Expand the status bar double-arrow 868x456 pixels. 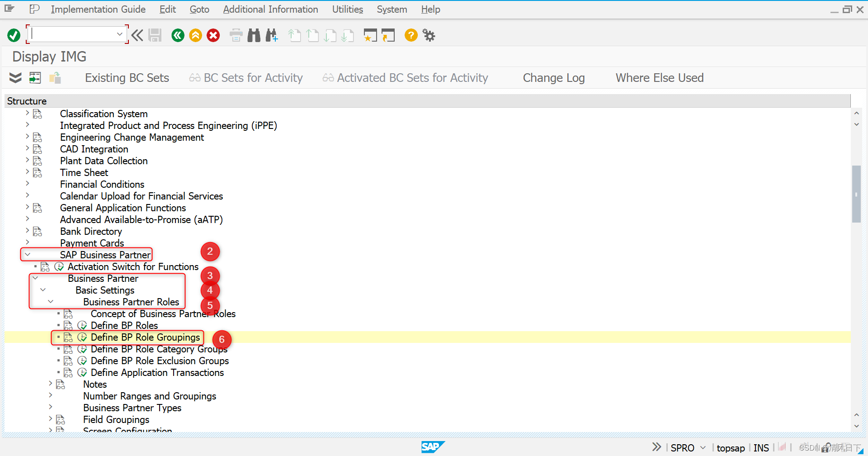657,447
